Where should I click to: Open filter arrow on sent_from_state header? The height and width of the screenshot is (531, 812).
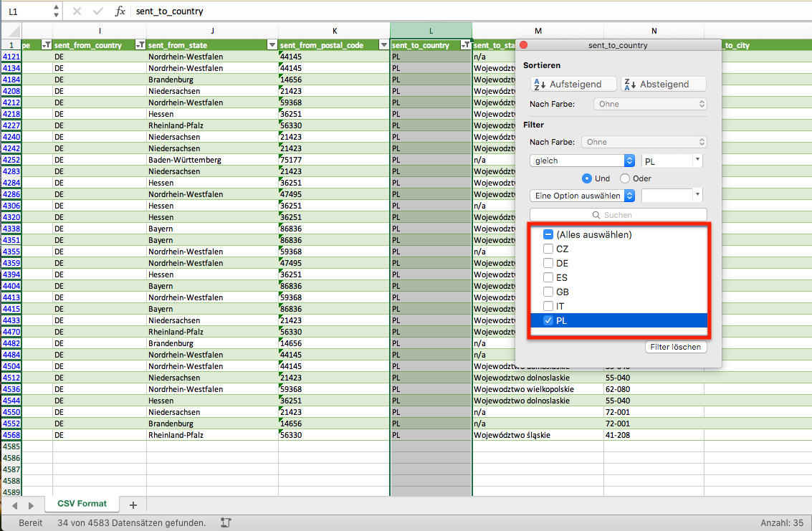pos(272,45)
